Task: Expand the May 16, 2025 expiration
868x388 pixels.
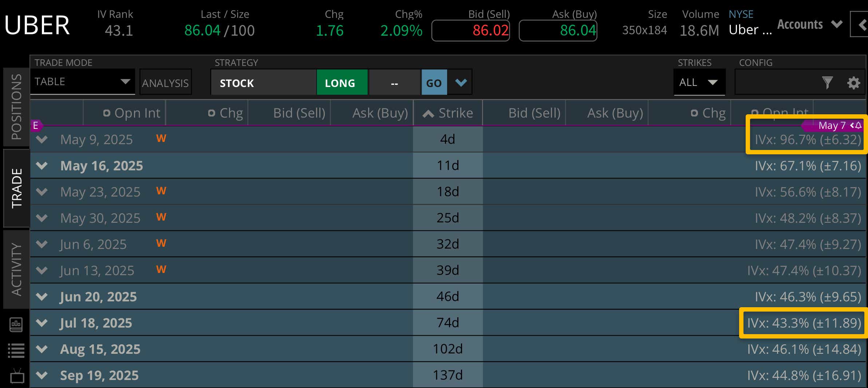Action: (42, 166)
